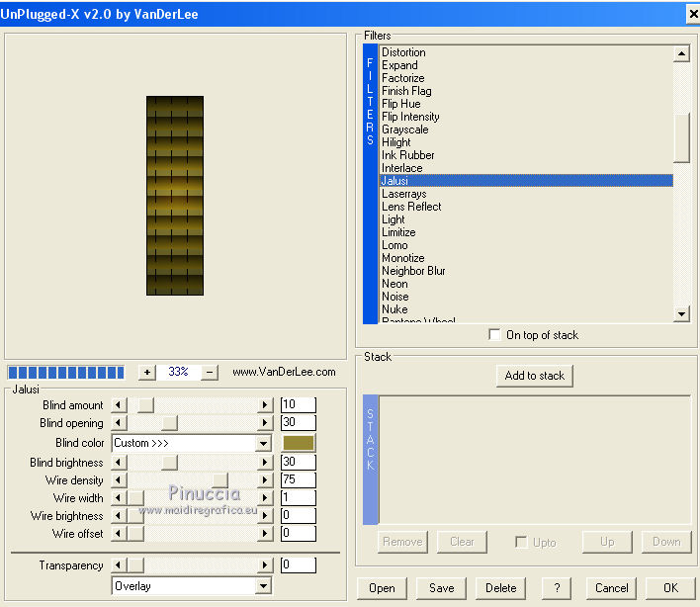Click the Cancel button
This screenshot has width=700, height=607.
(x=611, y=588)
